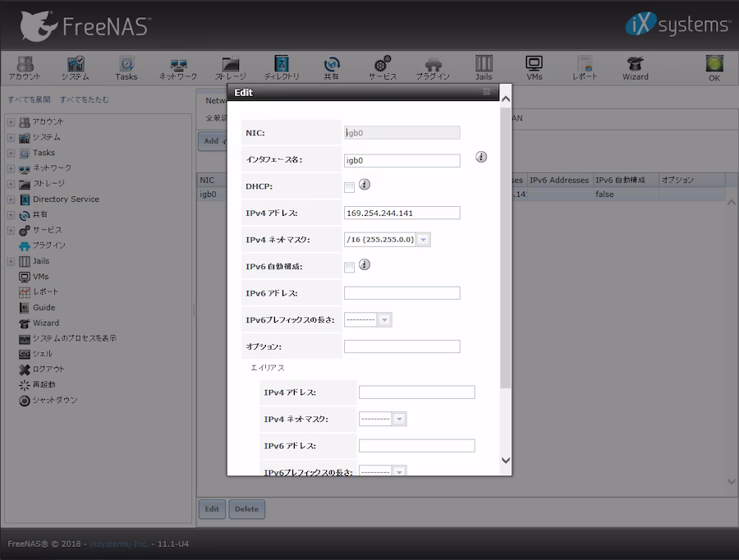Open Guide in the sidebar tree
739x560 pixels.
38,307
